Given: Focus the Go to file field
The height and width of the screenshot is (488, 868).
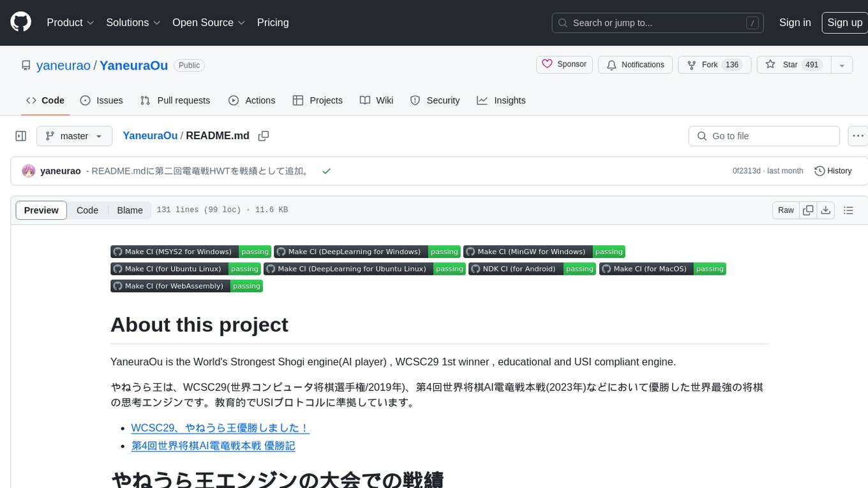Looking at the screenshot, I should tap(764, 136).
